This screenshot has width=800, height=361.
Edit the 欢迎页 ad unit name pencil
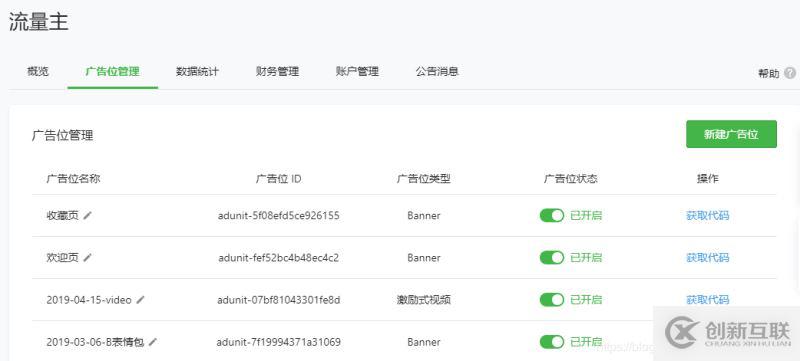click(88, 257)
